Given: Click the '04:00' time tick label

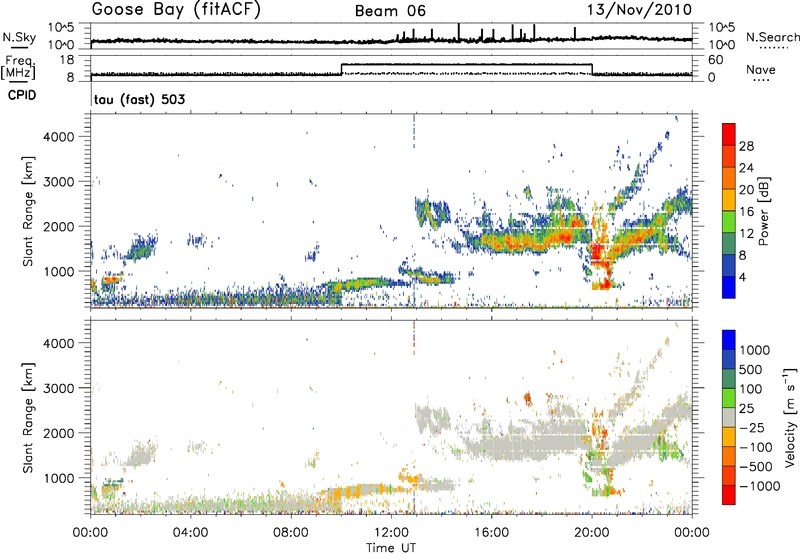Looking at the screenshot, I should (x=191, y=533).
